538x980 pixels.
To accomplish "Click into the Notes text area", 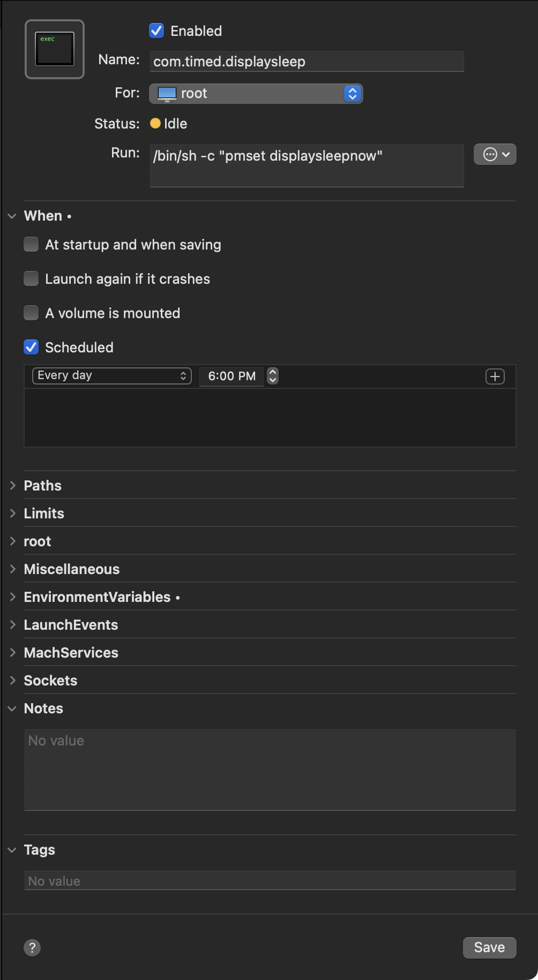I will 270,770.
